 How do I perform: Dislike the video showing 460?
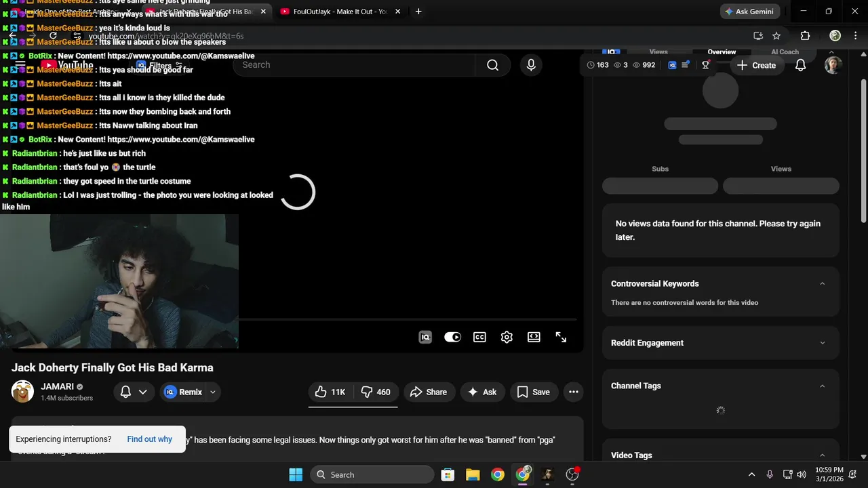click(376, 392)
